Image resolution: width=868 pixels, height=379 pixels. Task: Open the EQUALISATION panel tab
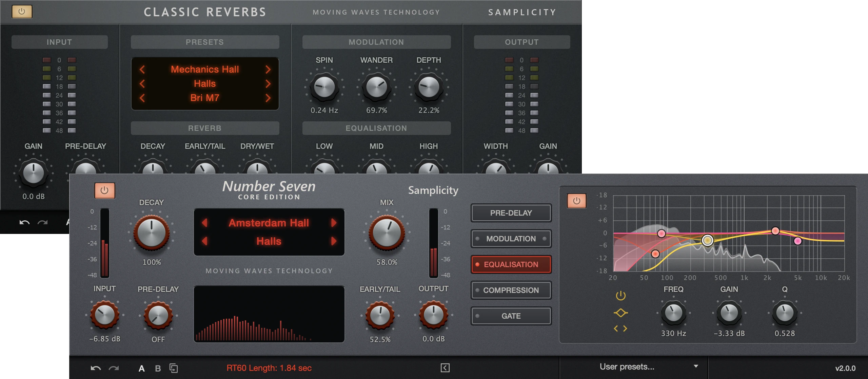[x=511, y=264]
